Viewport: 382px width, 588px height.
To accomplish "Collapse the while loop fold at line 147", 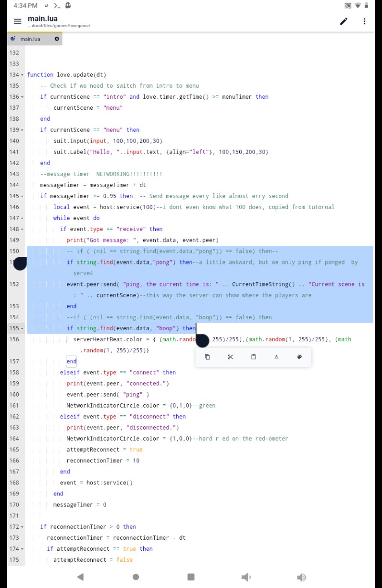I will 22,218.
